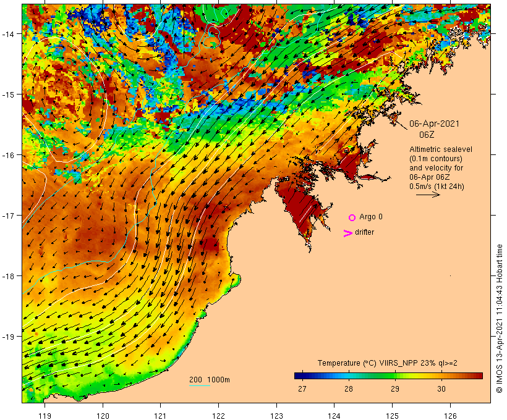
Task: Click the temperature color bar
Action: [388, 376]
